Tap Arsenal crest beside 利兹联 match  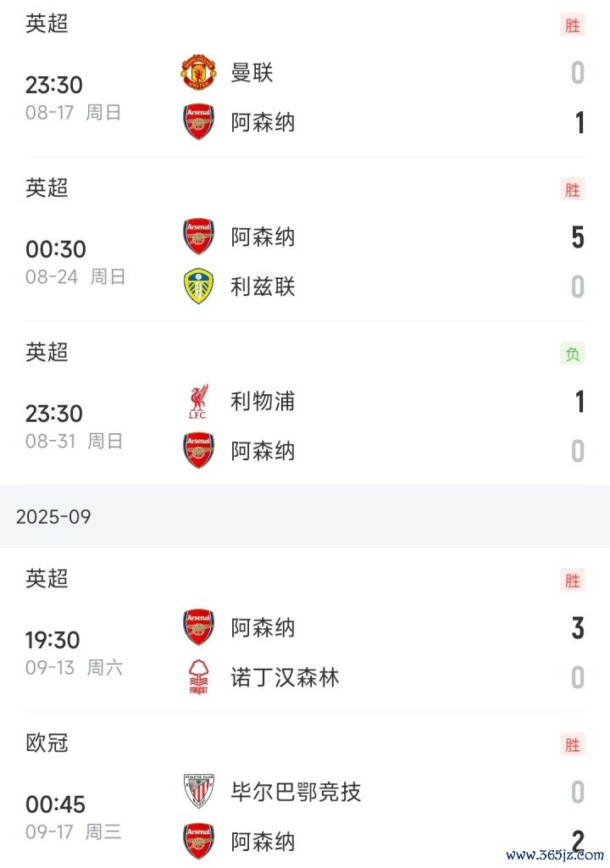[199, 237]
